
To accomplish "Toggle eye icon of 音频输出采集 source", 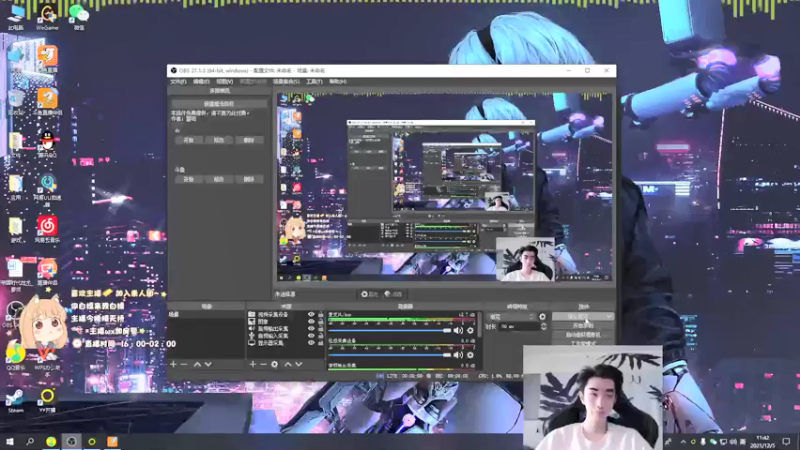I will point(311,329).
